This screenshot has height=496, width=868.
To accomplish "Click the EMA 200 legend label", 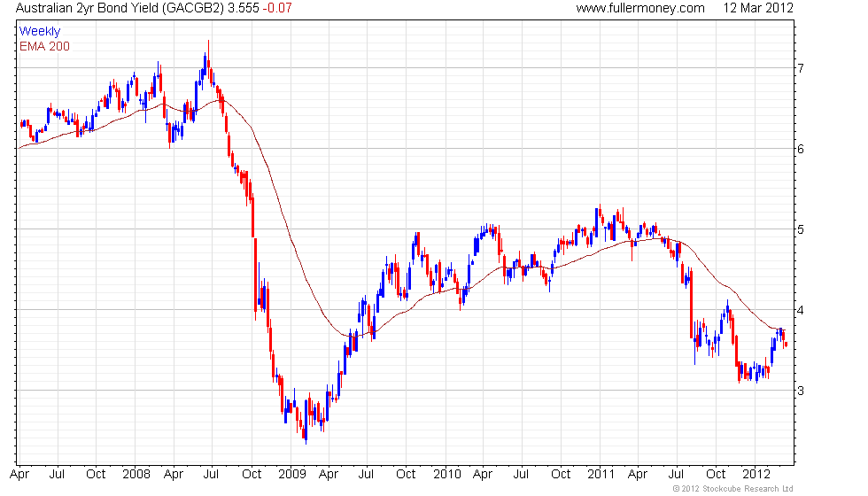I will pos(44,46).
